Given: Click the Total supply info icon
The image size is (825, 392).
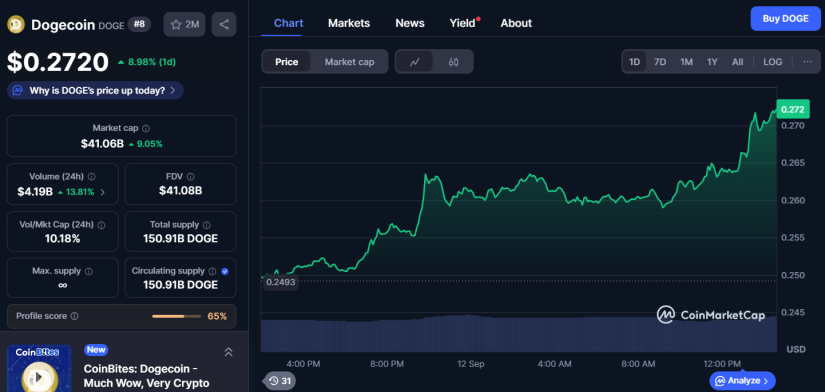Looking at the screenshot, I should [x=207, y=225].
